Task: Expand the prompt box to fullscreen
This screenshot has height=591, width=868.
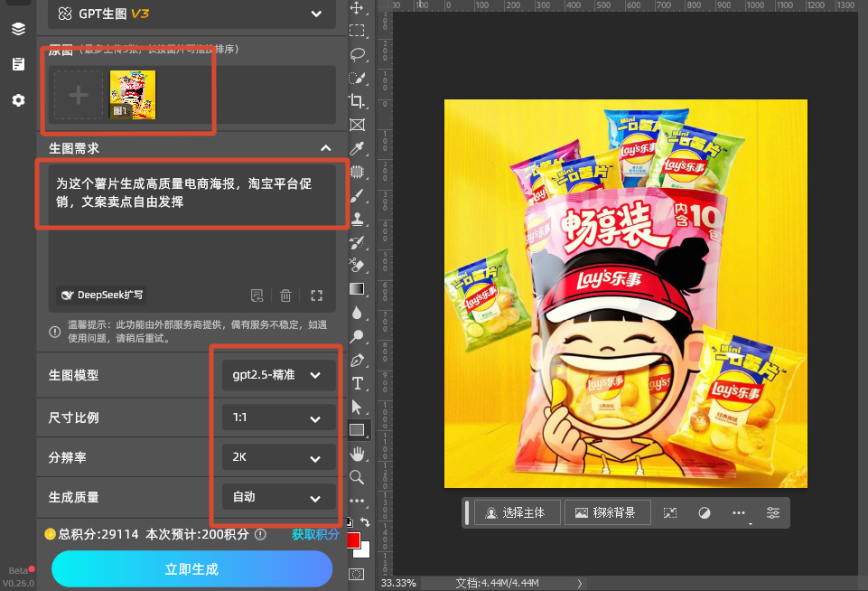Action: click(317, 295)
